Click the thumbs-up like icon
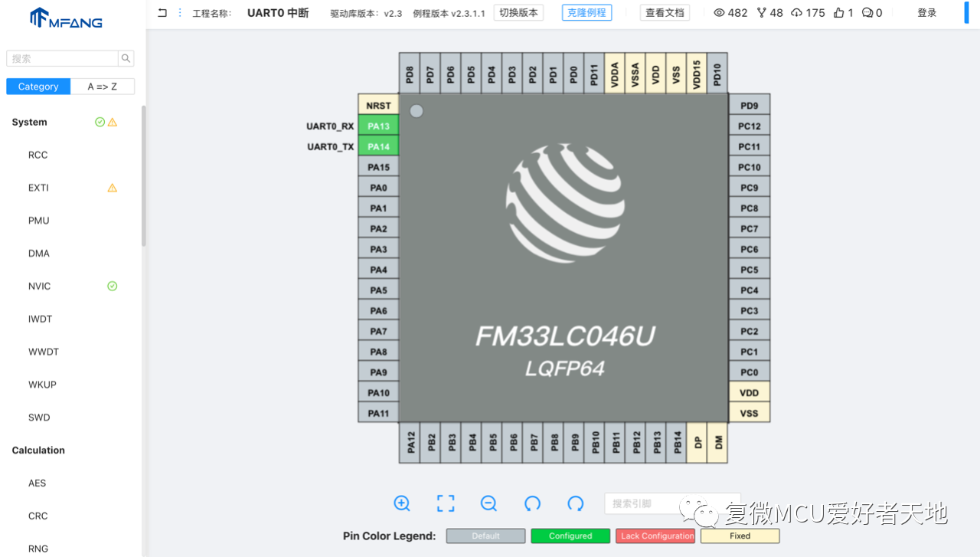Screen dimensions: 980x557 pos(838,12)
